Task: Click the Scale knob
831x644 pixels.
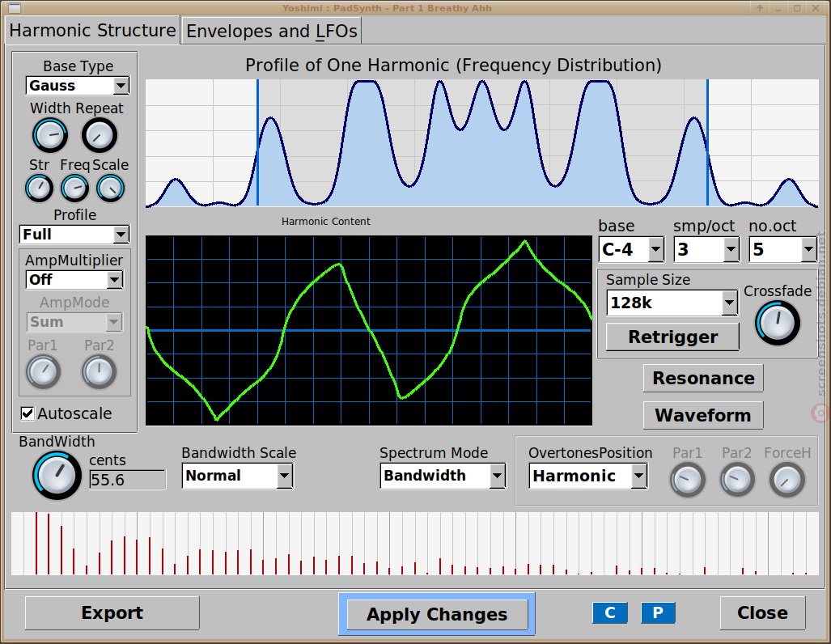Action: tap(110, 189)
